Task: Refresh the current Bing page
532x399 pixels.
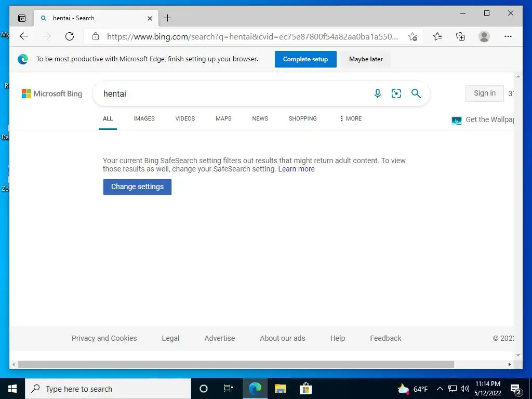Action: click(x=70, y=36)
